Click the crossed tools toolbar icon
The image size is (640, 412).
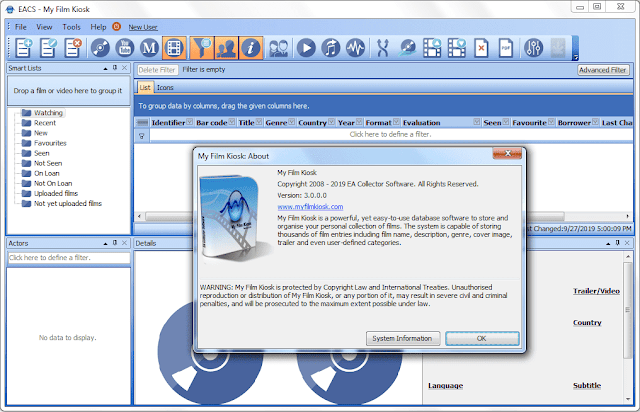coord(383,48)
